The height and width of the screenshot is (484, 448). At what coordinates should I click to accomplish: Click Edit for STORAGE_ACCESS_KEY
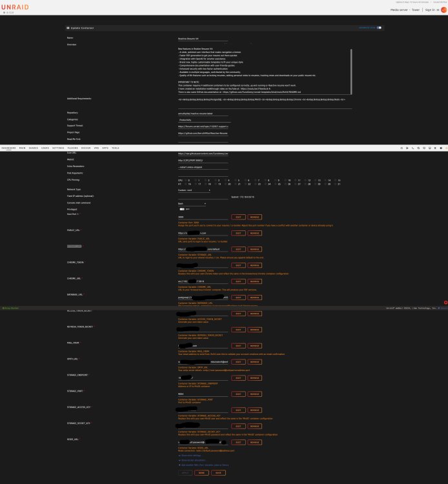pyautogui.click(x=238, y=410)
